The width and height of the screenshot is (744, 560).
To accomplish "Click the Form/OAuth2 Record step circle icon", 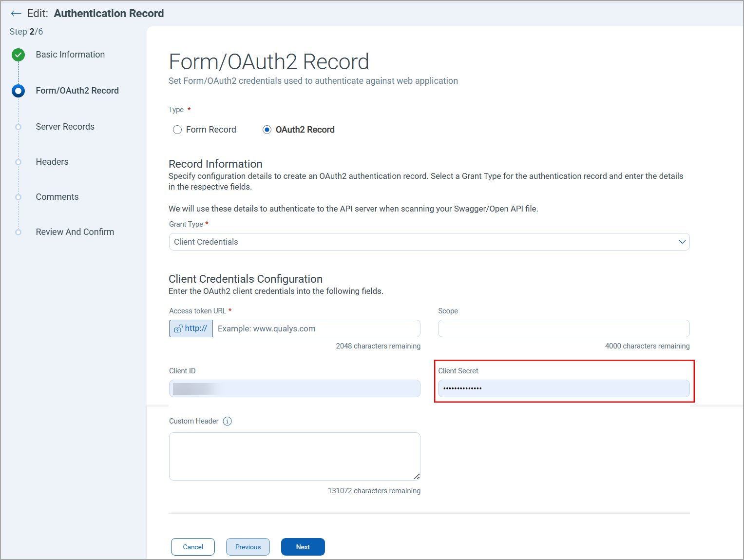I will (19, 91).
